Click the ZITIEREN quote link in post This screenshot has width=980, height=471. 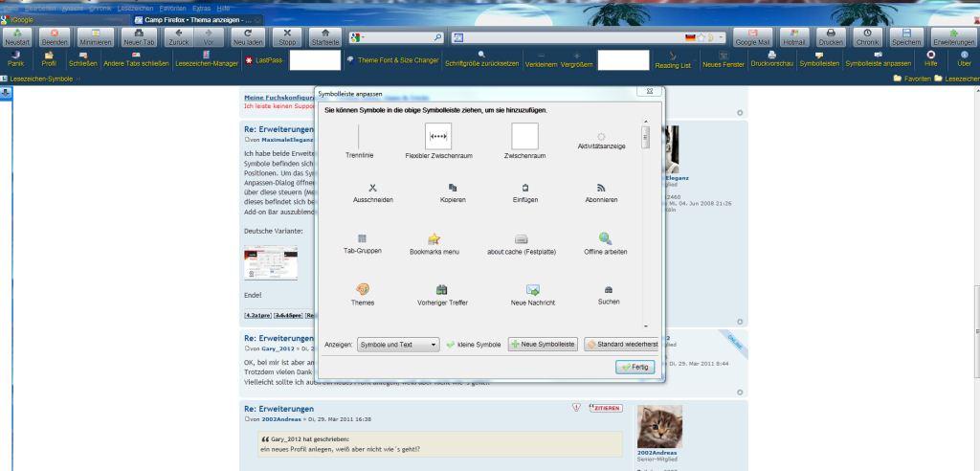(x=605, y=408)
